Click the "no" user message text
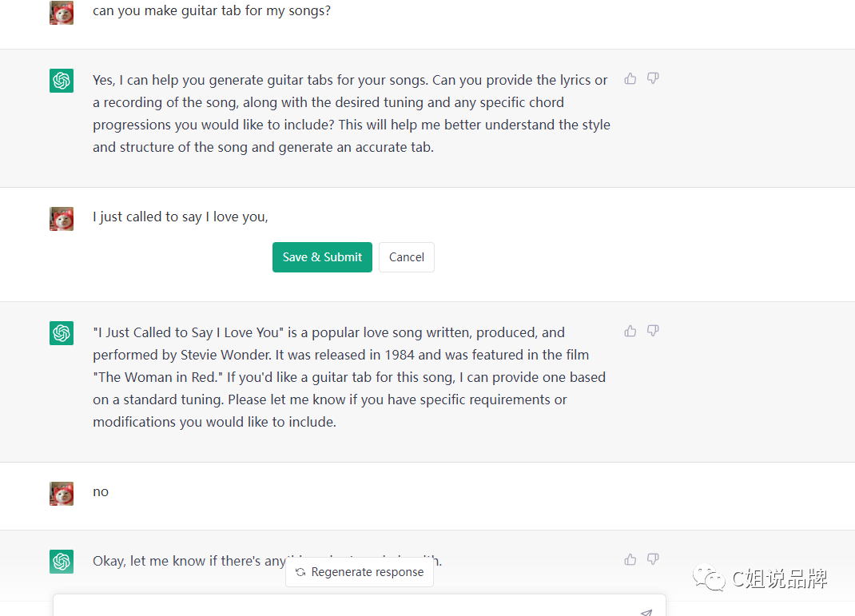Viewport: 855px width, 616px height. 101,491
